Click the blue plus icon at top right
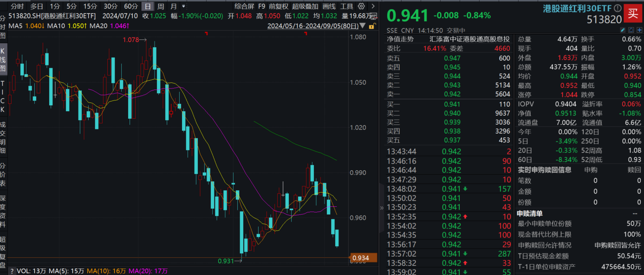644x275 pixels. click(x=639, y=30)
